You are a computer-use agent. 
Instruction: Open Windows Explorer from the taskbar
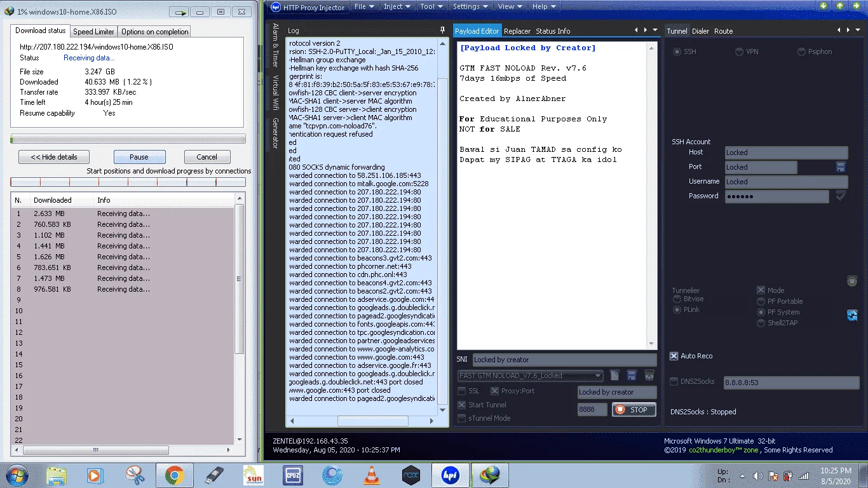(x=57, y=475)
